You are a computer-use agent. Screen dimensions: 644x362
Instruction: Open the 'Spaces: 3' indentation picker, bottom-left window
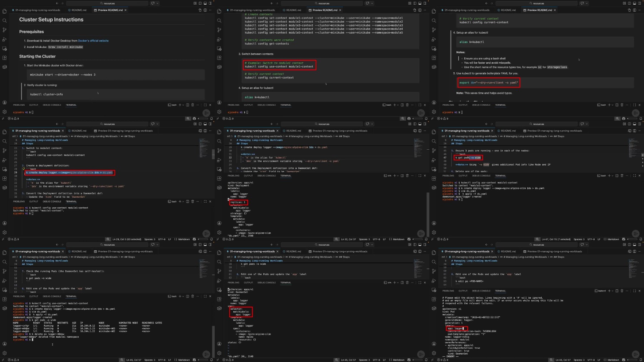pyautogui.click(x=150, y=360)
